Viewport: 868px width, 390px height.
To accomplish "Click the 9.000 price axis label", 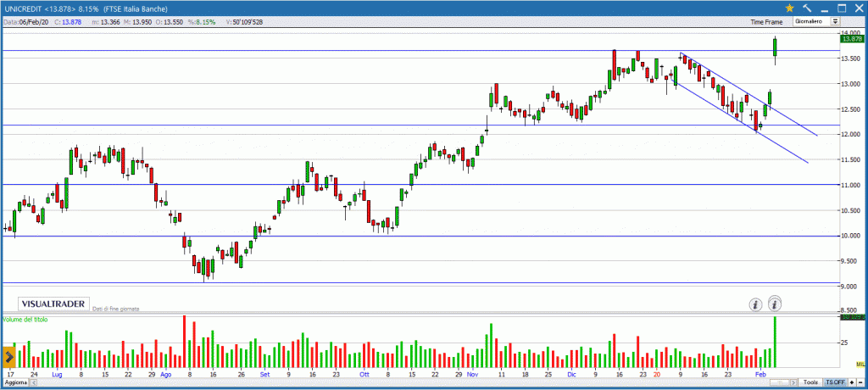I will [848, 287].
